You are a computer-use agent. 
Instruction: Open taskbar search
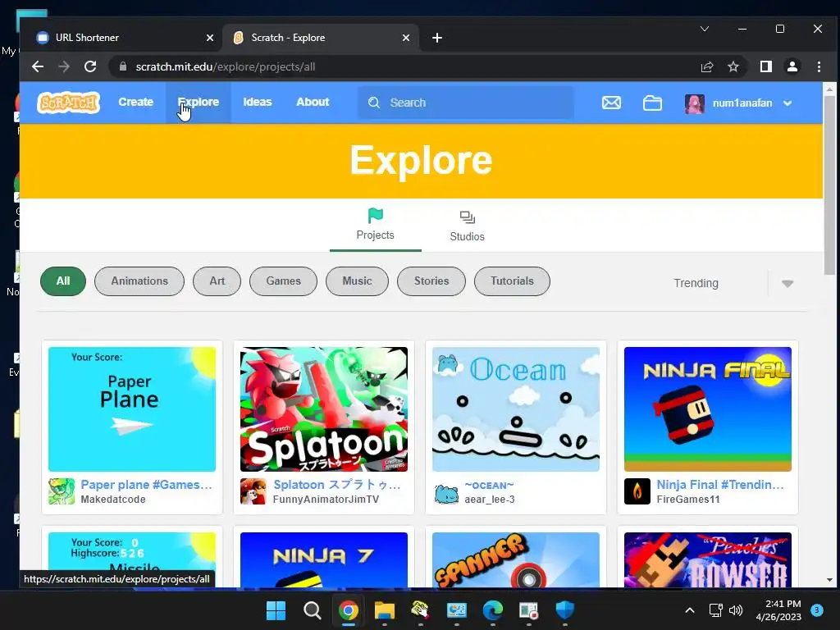click(312, 610)
